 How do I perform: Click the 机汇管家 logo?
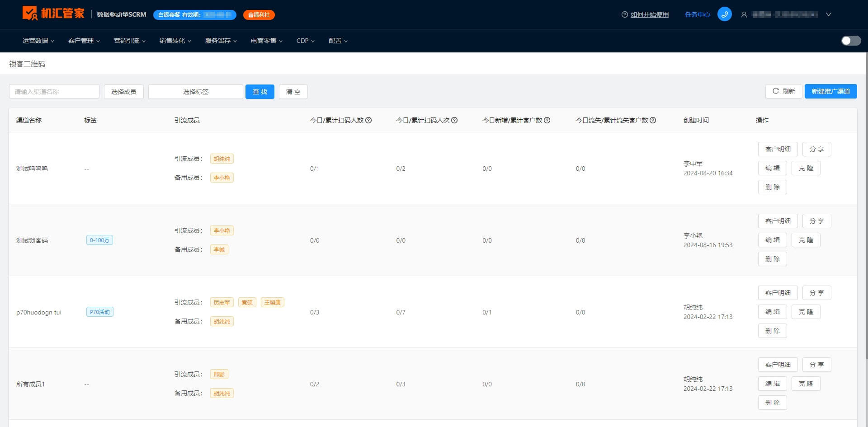(53, 14)
